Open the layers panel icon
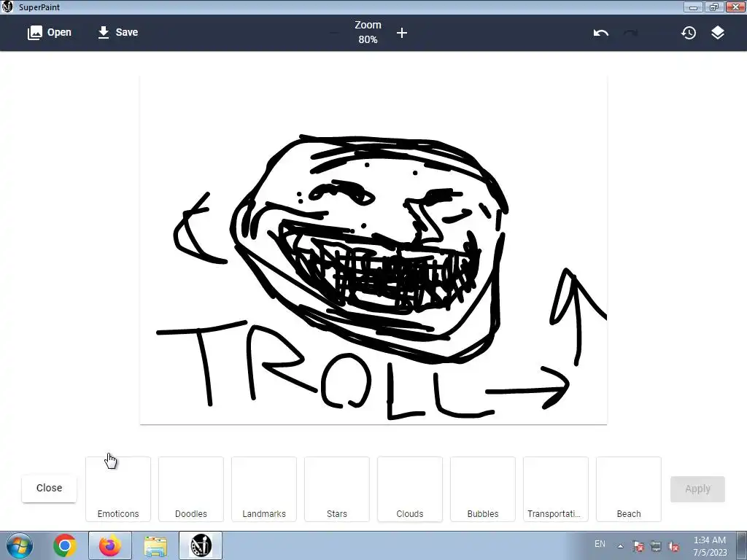 (718, 33)
